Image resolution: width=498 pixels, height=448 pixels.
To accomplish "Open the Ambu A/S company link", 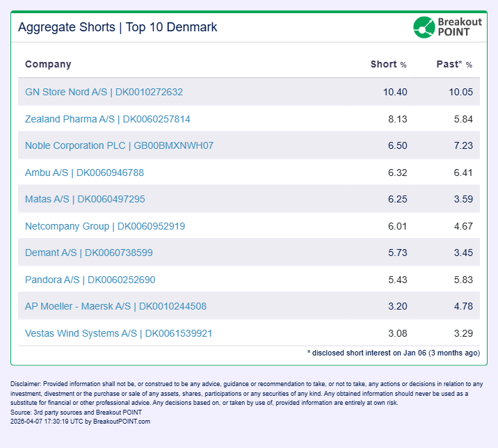I will tap(84, 173).
